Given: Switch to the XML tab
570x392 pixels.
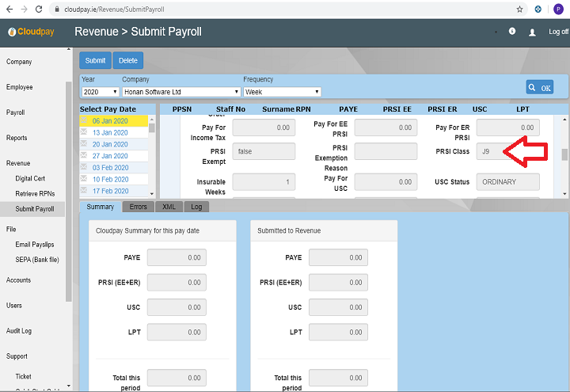Looking at the screenshot, I should 169,207.
